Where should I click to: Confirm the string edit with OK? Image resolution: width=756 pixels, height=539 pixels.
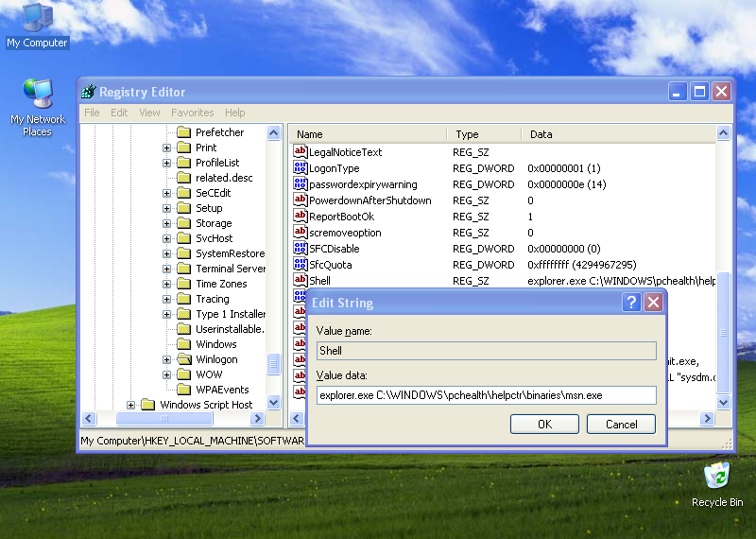click(544, 425)
